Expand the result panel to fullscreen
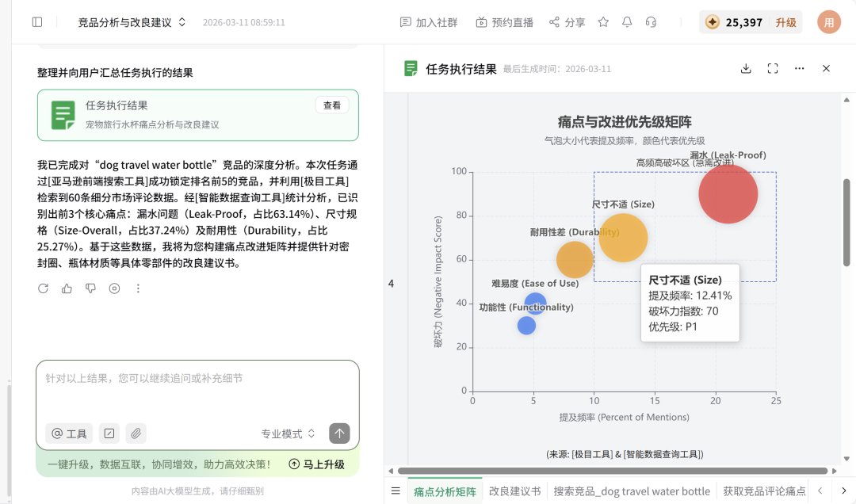 tap(773, 68)
